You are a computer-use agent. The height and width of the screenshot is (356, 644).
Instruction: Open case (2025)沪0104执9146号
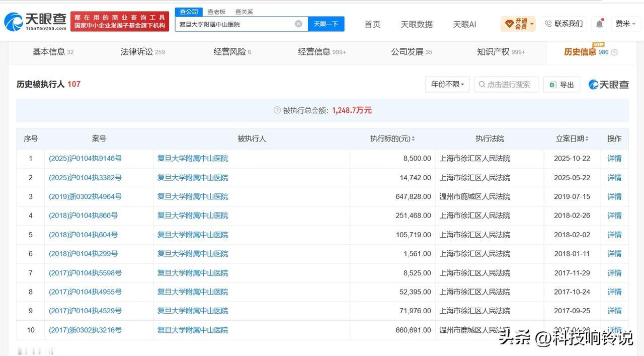coord(85,158)
